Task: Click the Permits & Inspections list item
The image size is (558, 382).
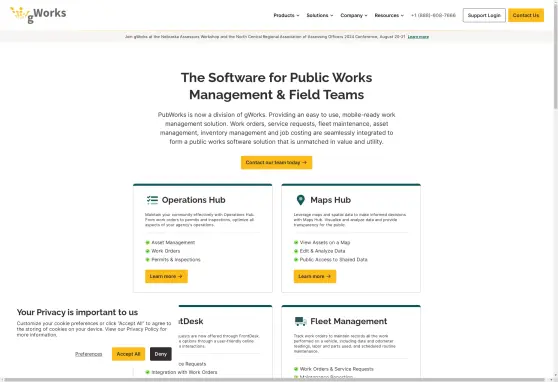Action: [176, 260]
